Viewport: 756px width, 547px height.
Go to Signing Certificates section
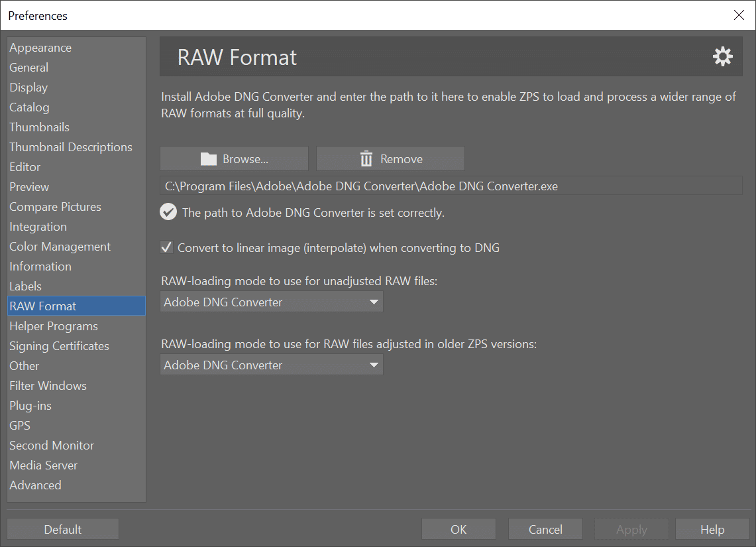coord(76,346)
